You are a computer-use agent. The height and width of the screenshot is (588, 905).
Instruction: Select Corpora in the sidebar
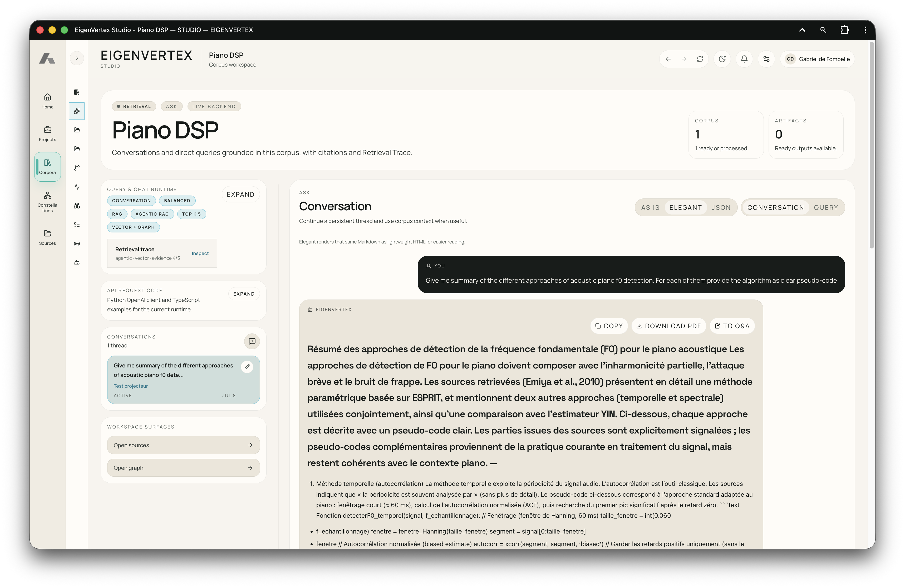click(x=47, y=167)
